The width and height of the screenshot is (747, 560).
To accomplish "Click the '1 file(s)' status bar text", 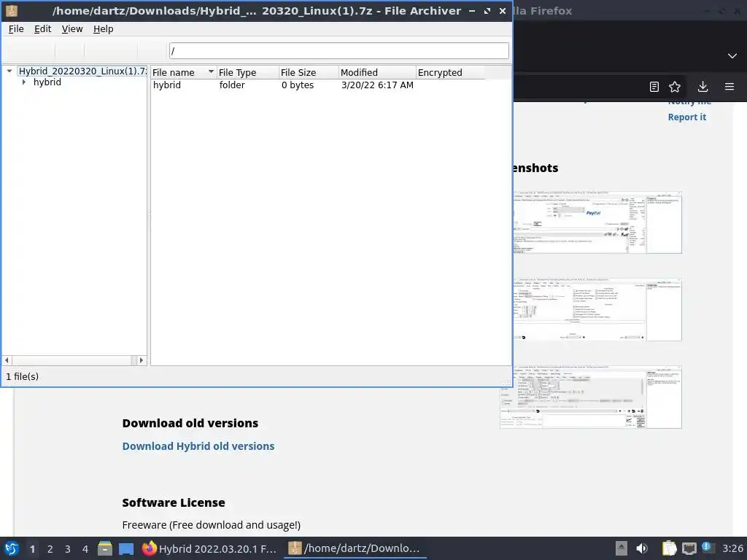I will (x=23, y=377).
